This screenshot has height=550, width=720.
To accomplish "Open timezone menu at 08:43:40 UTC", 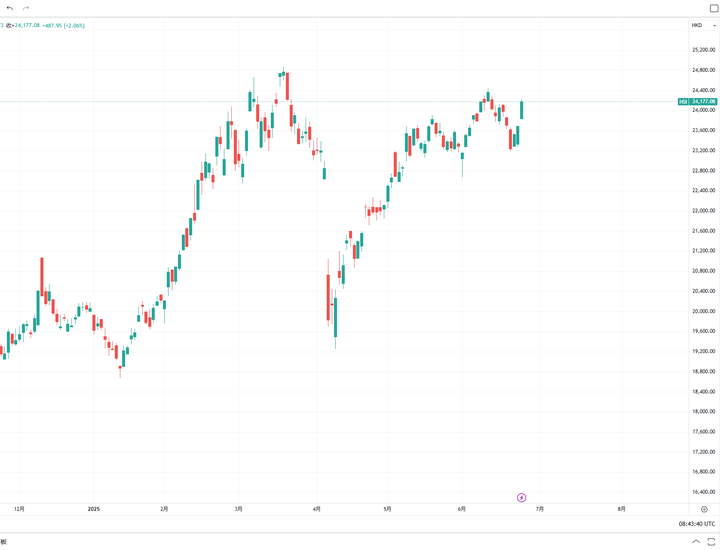I will (696, 523).
